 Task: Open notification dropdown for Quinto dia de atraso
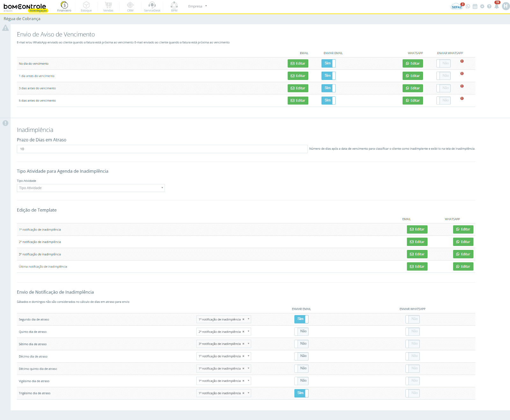[x=224, y=331]
